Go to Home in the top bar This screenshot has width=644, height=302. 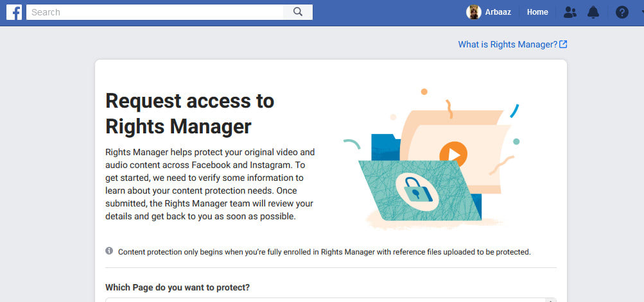tap(537, 12)
